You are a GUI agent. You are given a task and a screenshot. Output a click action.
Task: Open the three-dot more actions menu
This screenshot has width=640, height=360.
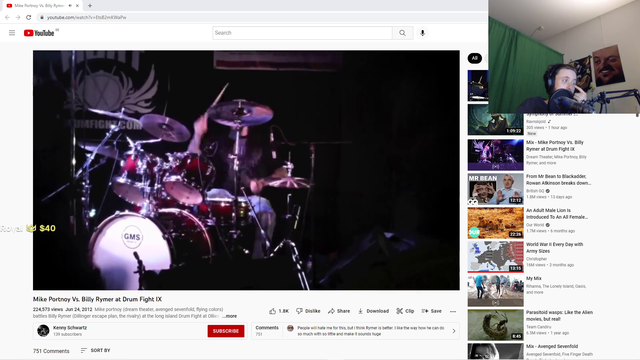[x=453, y=311]
